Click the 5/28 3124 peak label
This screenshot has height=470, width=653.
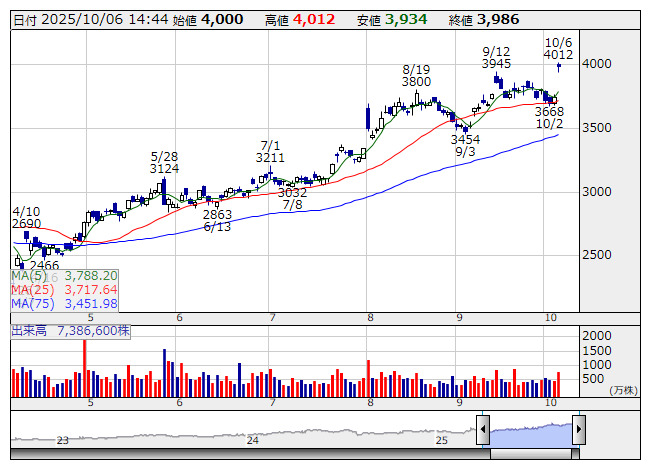164,163
